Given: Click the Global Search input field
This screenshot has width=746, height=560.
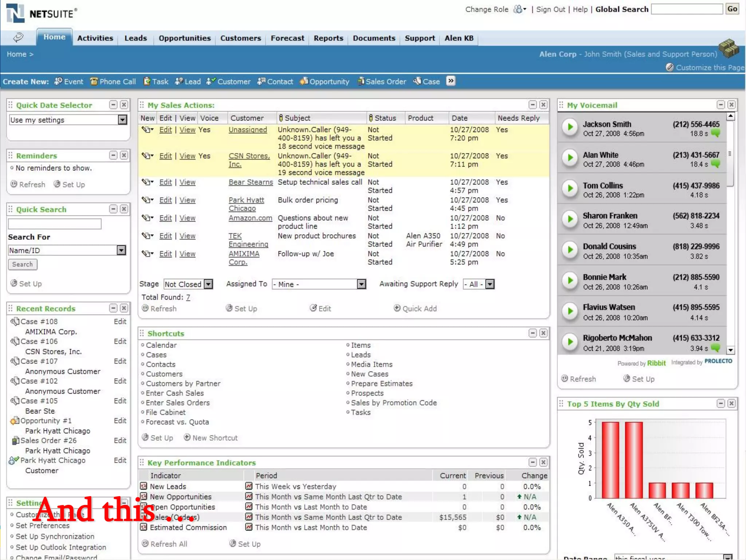Looking at the screenshot, I should [x=687, y=9].
